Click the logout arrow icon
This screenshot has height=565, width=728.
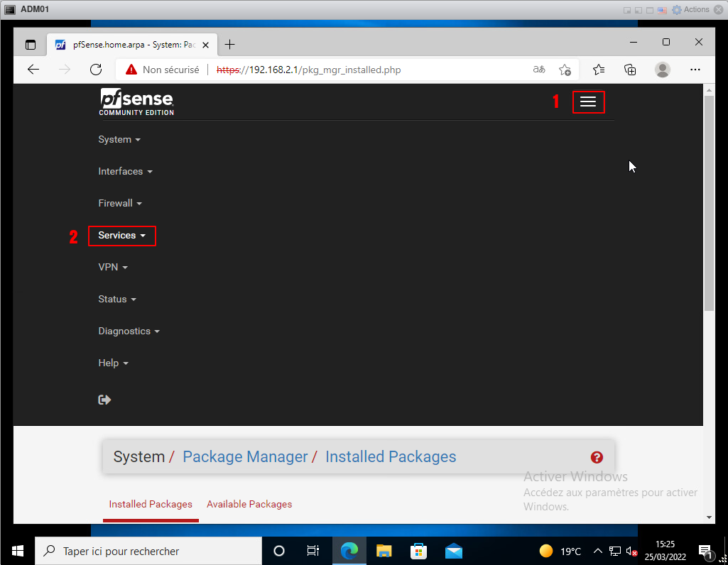(104, 400)
